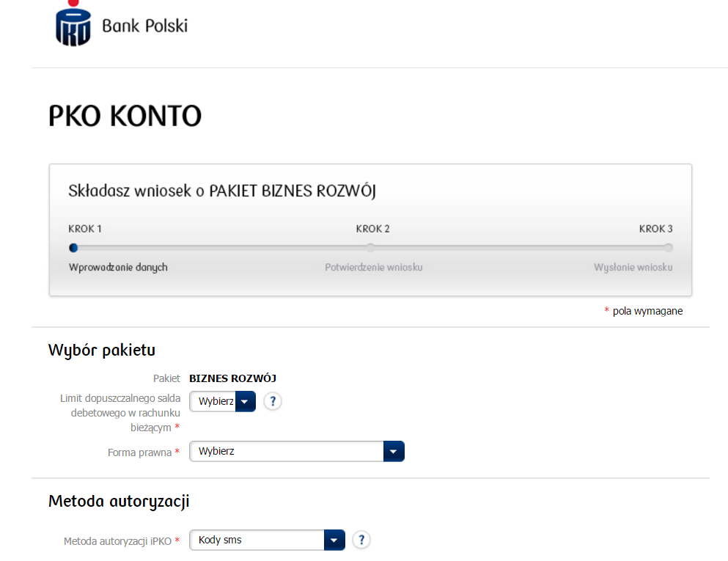The width and height of the screenshot is (728, 561).
Task: Click the Bank Polski text in header
Action: point(145,26)
